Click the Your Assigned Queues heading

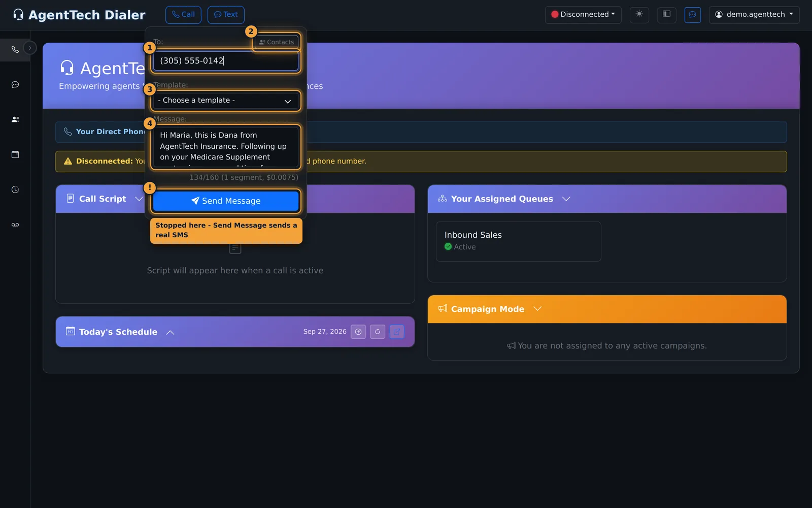pos(502,199)
